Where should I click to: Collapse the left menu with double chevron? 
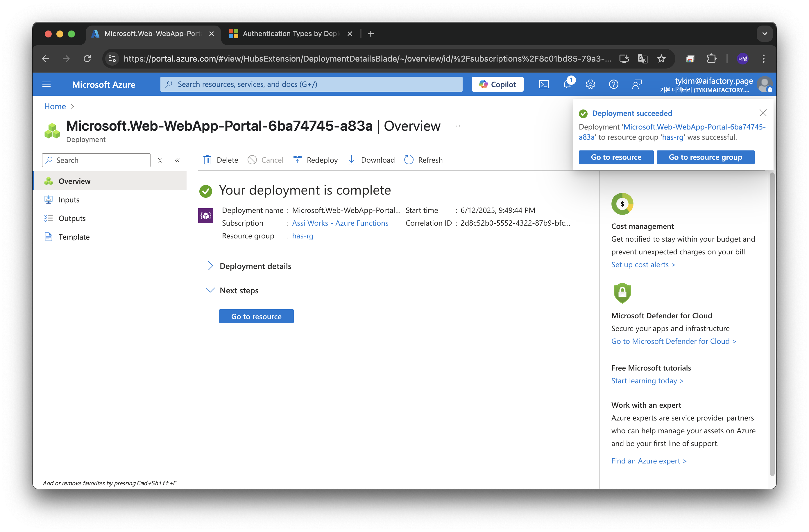coord(177,160)
